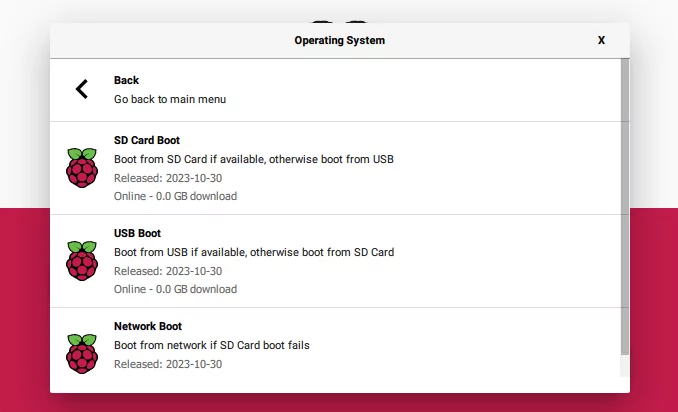The width and height of the screenshot is (678, 412).
Task: Click 'Boot from network if SD Card boot fails'
Action: coord(212,345)
